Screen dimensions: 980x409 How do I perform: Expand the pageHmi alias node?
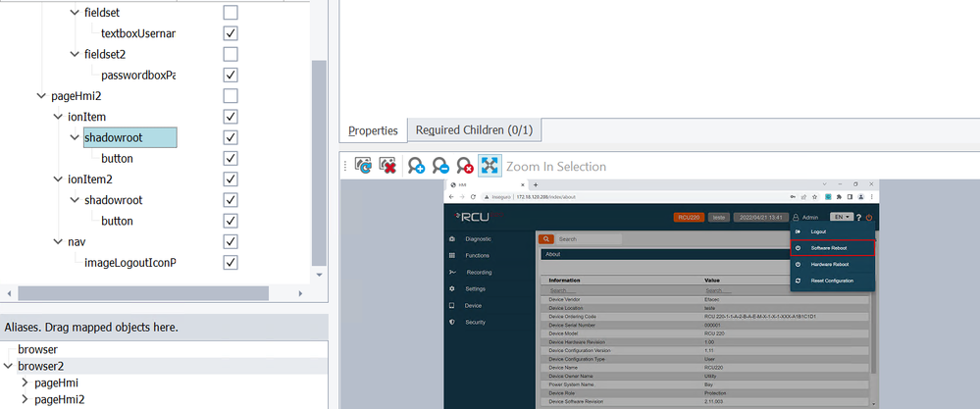point(25,383)
